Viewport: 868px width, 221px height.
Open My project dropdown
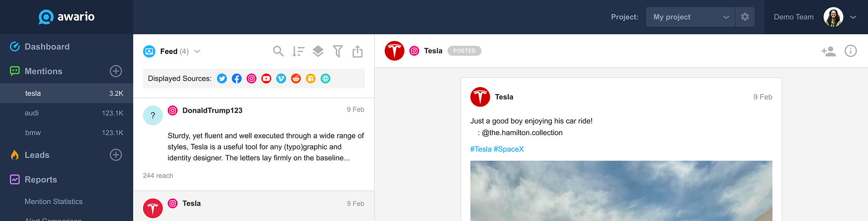(690, 17)
